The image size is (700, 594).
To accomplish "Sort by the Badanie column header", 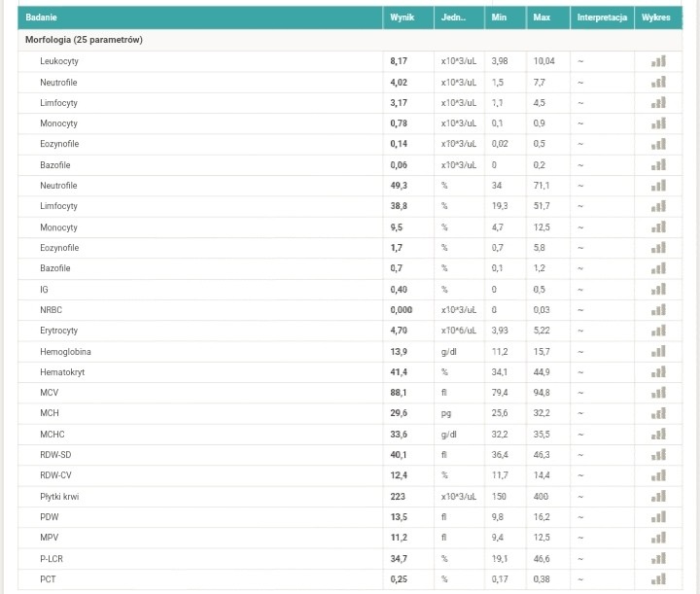I will click(41, 17).
